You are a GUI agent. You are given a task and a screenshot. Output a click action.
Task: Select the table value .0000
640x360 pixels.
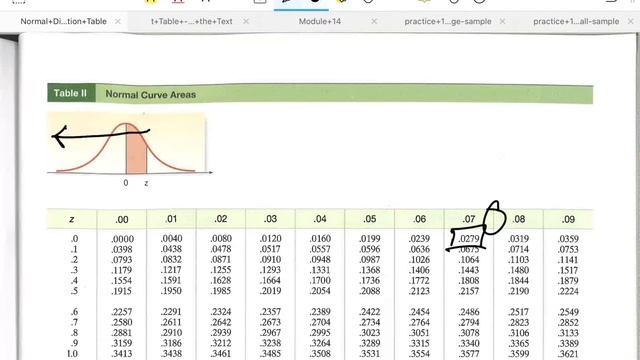[122, 239]
